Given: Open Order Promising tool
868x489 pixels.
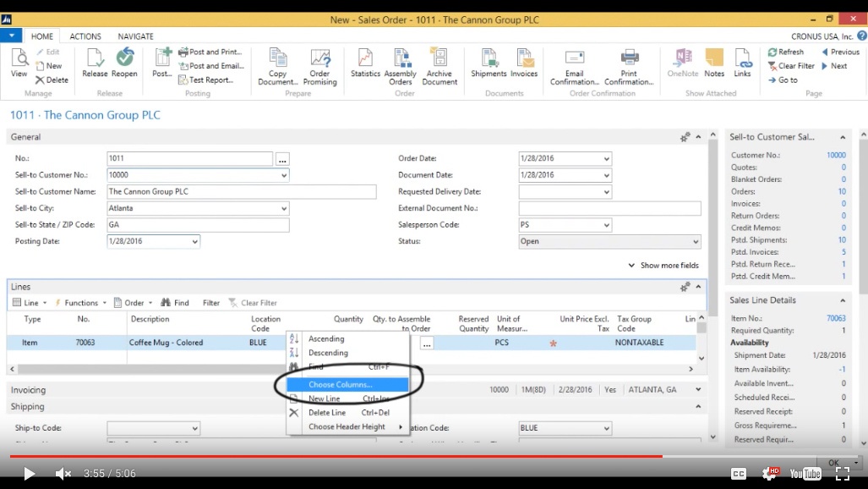Looking at the screenshot, I should click(320, 67).
